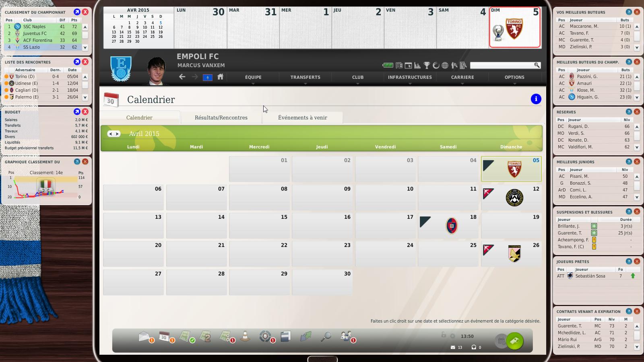Click the blue bookmark flag icon

click(208, 77)
